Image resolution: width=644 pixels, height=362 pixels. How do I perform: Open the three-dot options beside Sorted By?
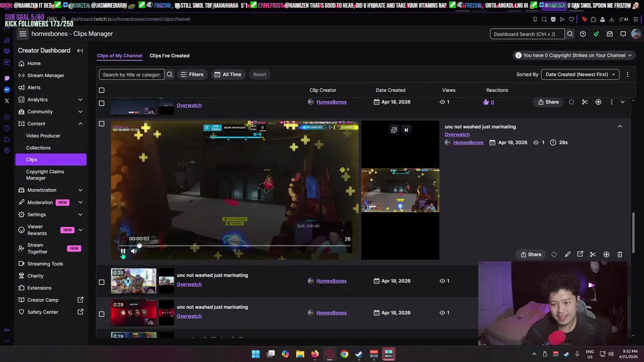click(x=627, y=74)
